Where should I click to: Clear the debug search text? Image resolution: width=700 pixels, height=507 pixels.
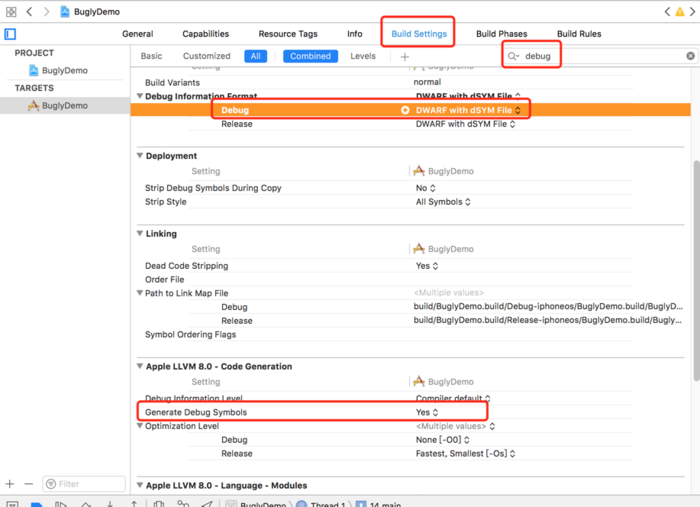[690, 56]
